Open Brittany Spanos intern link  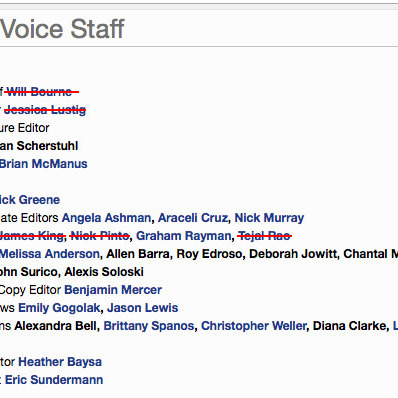(x=149, y=326)
